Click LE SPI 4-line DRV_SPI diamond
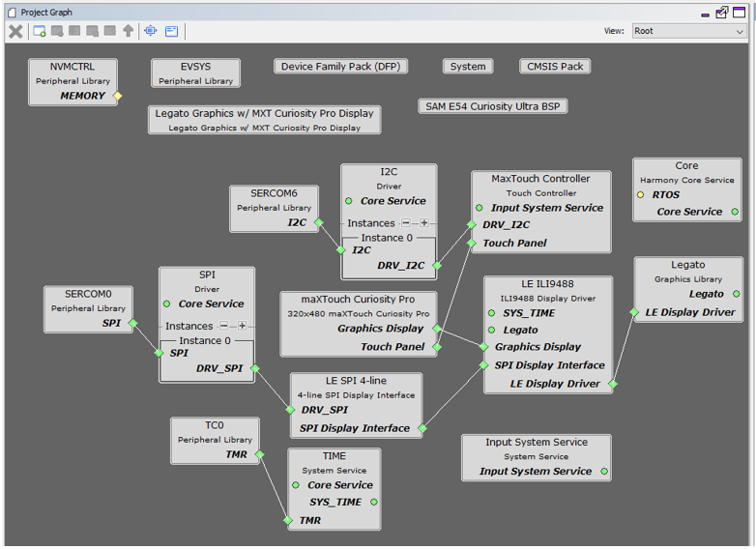 coord(290,410)
